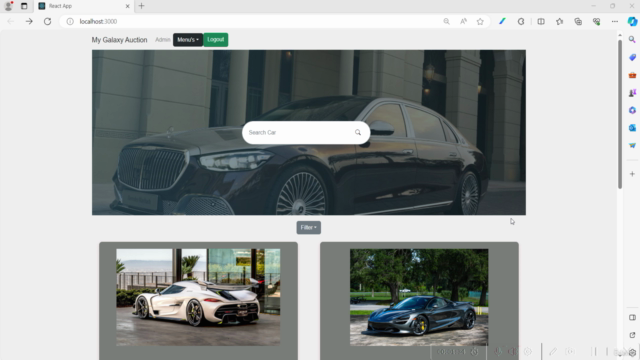Click inside the Search Car field
Image resolution: width=640 pixels, height=360 pixels.
pos(300,133)
